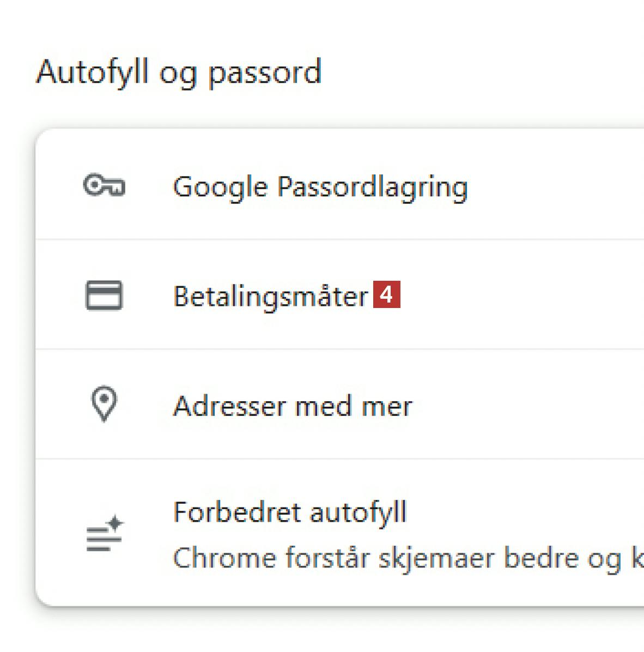Image resolution: width=644 pixels, height=652 pixels.
Task: Select the Adresser med mer entry text
Action: click(x=292, y=406)
